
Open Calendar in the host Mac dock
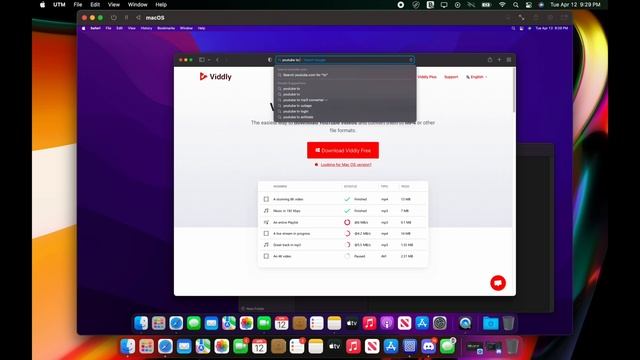tap(259, 347)
